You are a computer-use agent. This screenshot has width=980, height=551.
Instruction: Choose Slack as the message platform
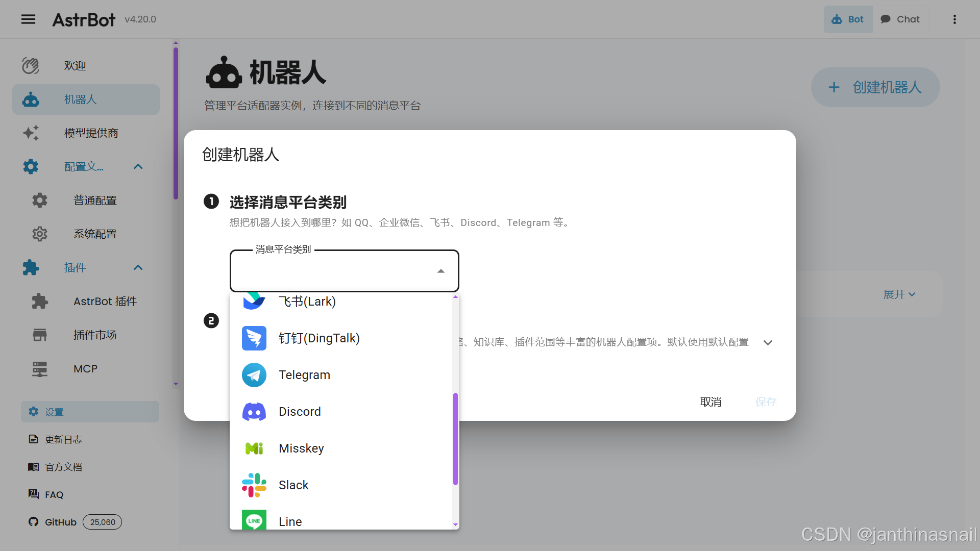(x=341, y=485)
